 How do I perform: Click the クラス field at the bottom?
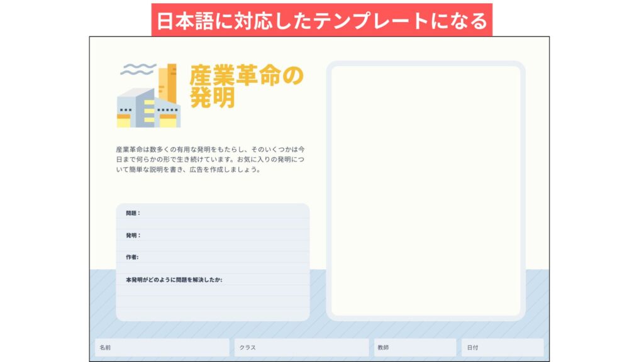click(301, 347)
